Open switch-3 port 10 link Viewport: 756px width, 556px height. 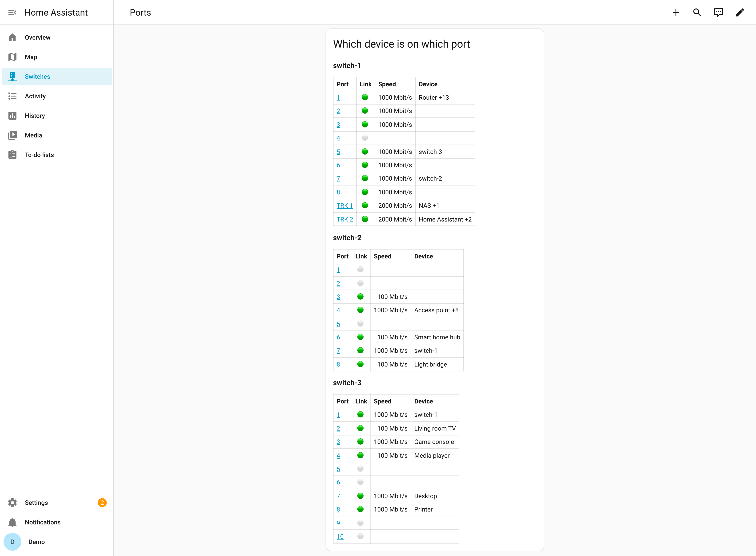click(x=340, y=536)
